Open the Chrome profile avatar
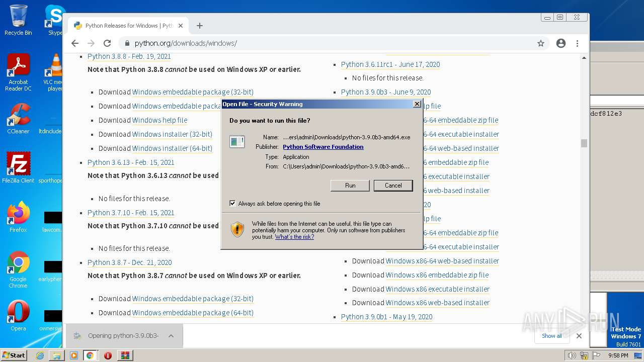The image size is (644, 362). pyautogui.click(x=561, y=43)
